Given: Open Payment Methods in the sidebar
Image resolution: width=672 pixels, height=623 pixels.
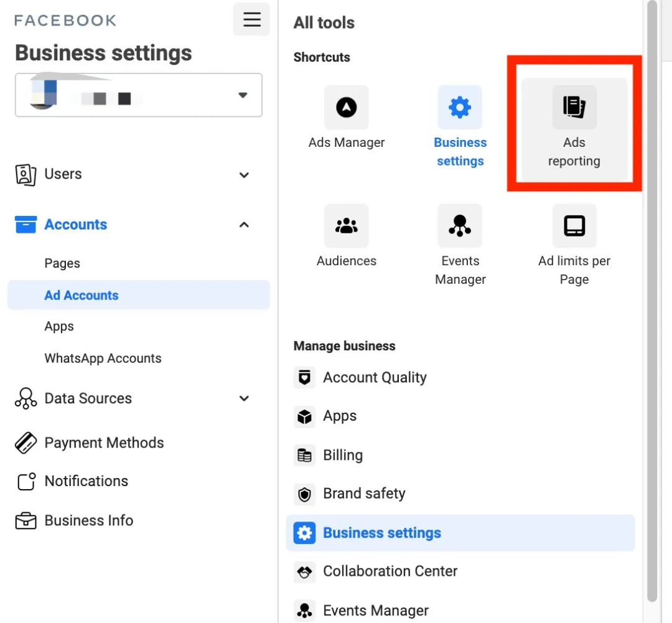Looking at the screenshot, I should (104, 443).
